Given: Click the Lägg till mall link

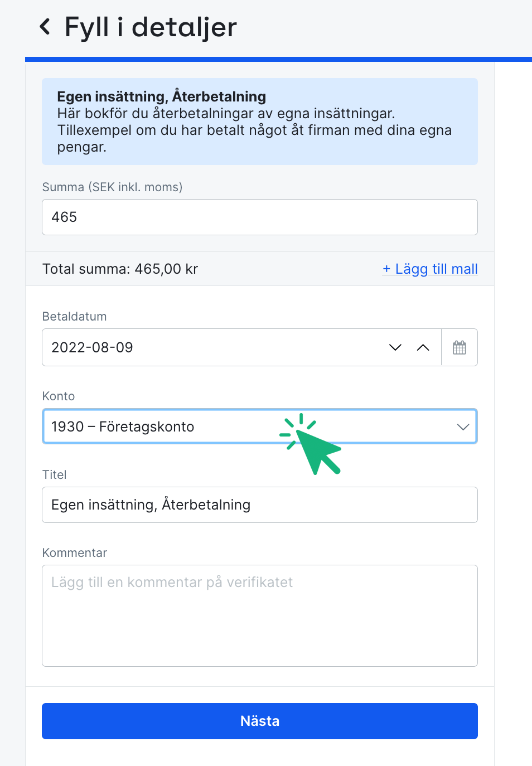Looking at the screenshot, I should click(435, 269).
